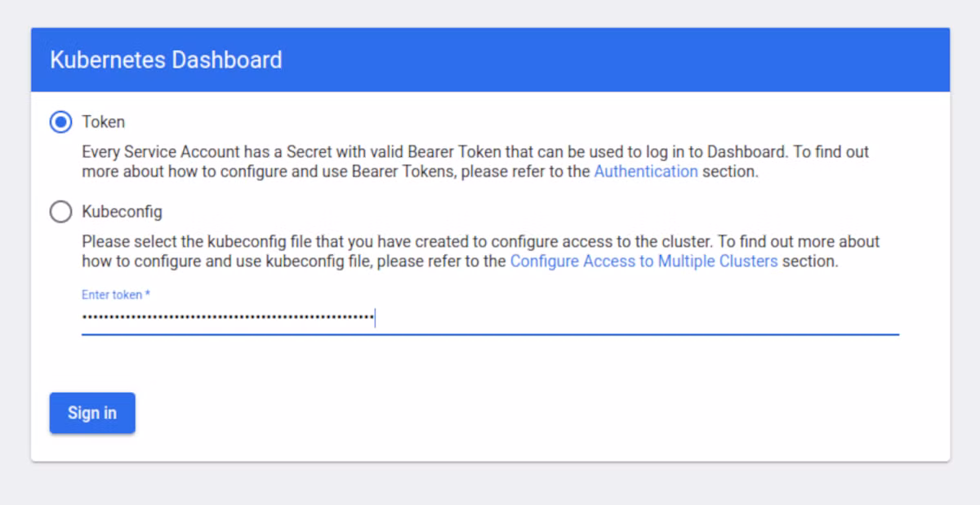The height and width of the screenshot is (505, 980).
Task: Click the empty right side of token field
Action: pos(637,317)
